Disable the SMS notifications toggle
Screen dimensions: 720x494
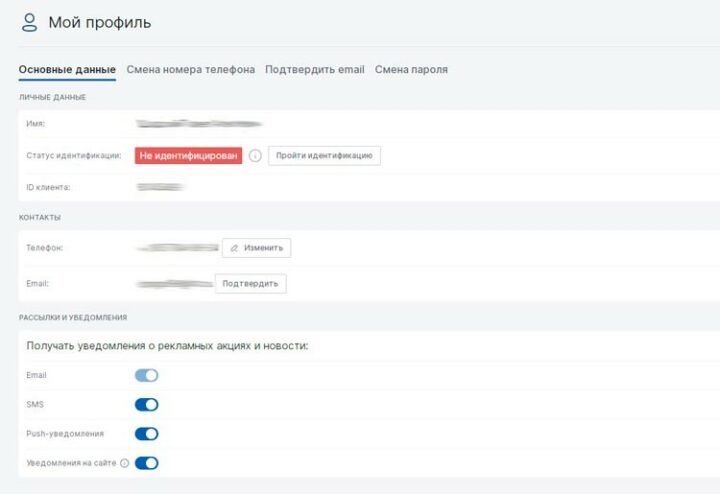147,405
